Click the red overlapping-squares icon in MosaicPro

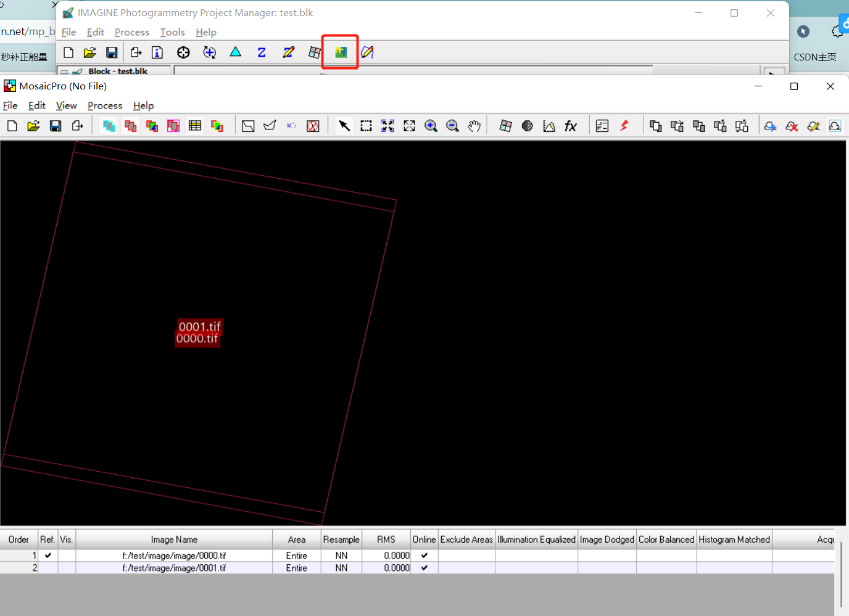pyautogui.click(x=131, y=126)
